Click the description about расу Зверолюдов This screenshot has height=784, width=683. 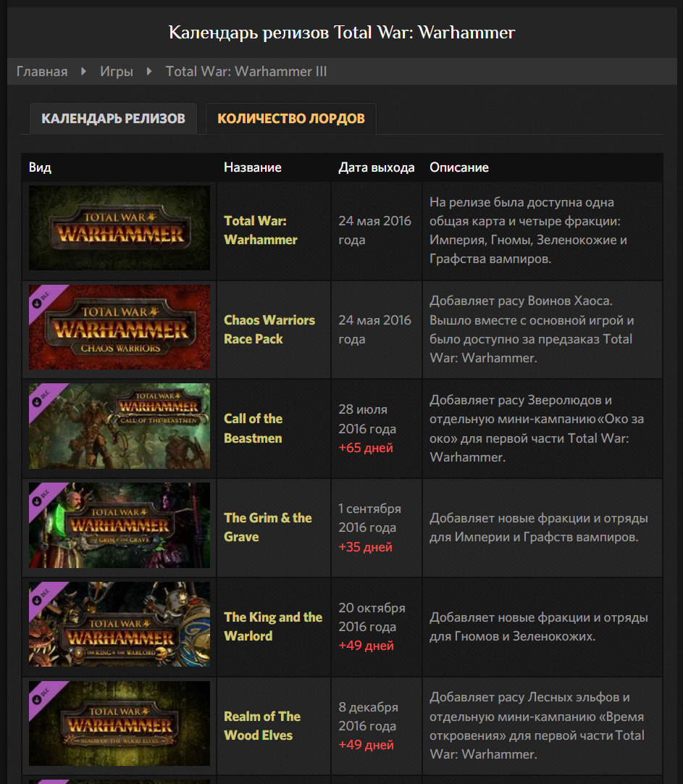coord(537,428)
